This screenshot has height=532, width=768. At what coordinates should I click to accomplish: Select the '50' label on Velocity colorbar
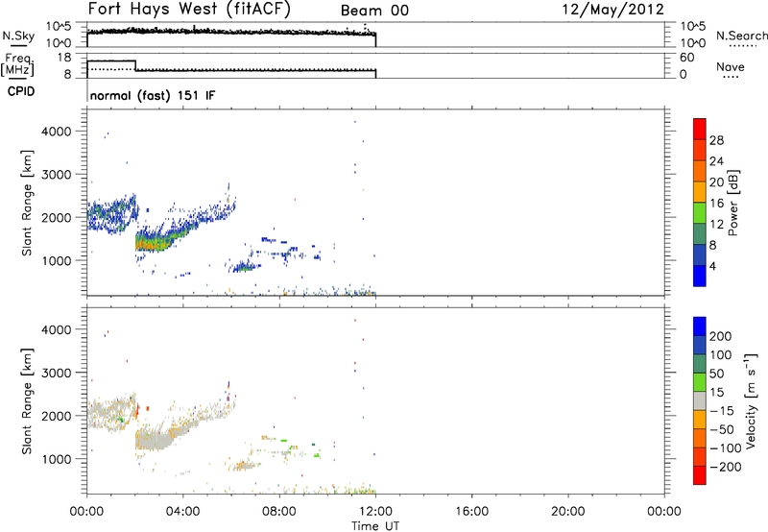click(x=716, y=374)
